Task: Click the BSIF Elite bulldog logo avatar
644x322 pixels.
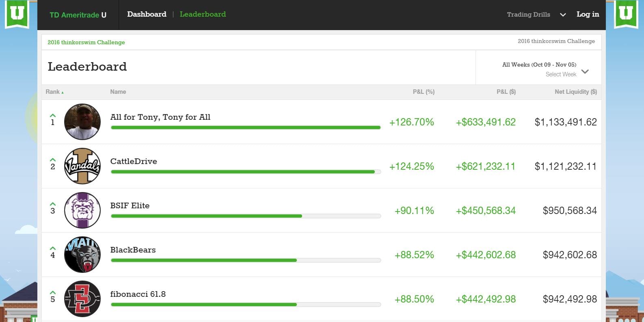Action: [x=82, y=210]
